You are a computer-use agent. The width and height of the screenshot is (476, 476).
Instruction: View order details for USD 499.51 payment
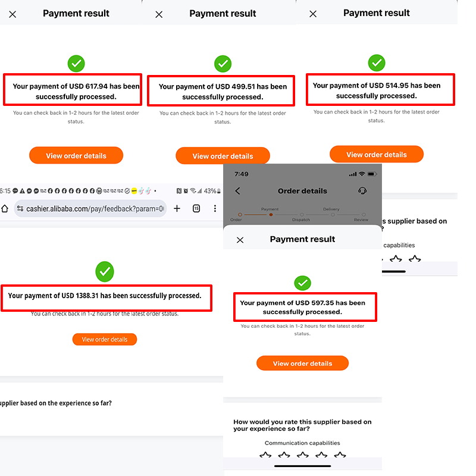[x=223, y=156]
